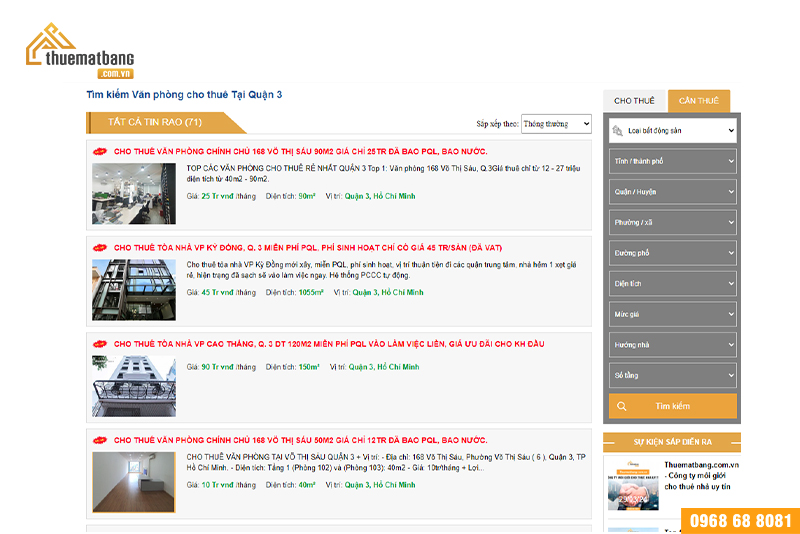Click the HOT badge beside Cao Thắng listing

100,344
